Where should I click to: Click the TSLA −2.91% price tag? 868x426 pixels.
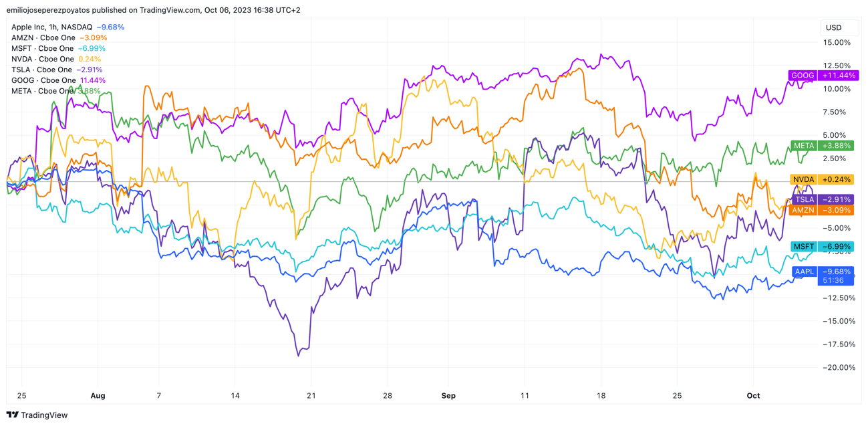pyautogui.click(x=821, y=199)
